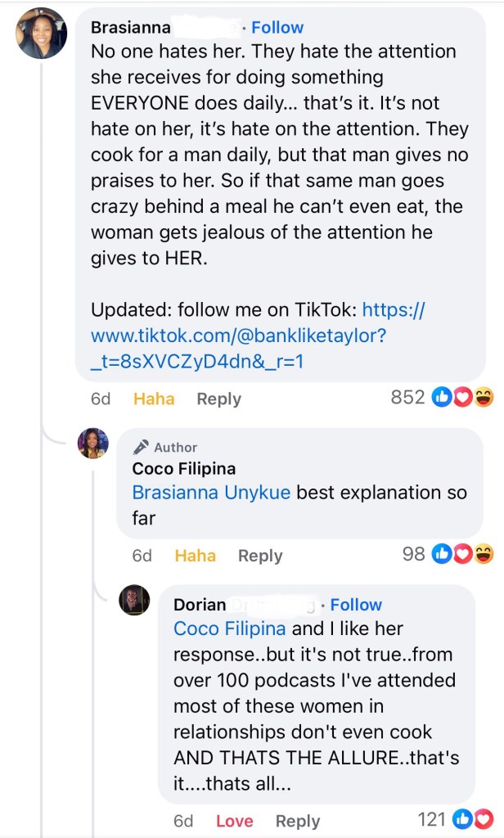Follow Dorian from the comment header
The image size is (504, 838).
point(356,605)
